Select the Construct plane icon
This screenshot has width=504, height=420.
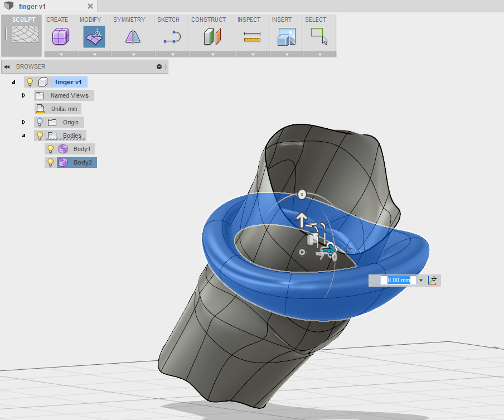[x=212, y=36]
